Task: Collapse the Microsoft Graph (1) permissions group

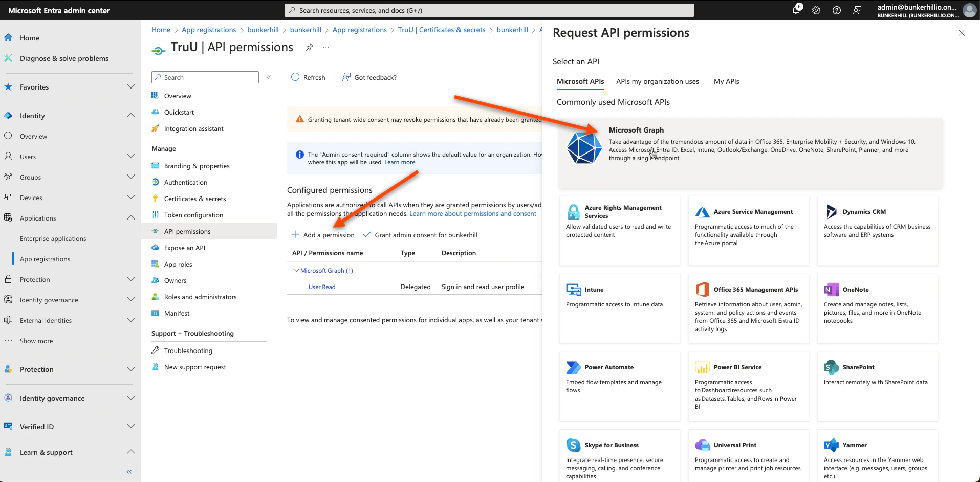Action: (296, 270)
